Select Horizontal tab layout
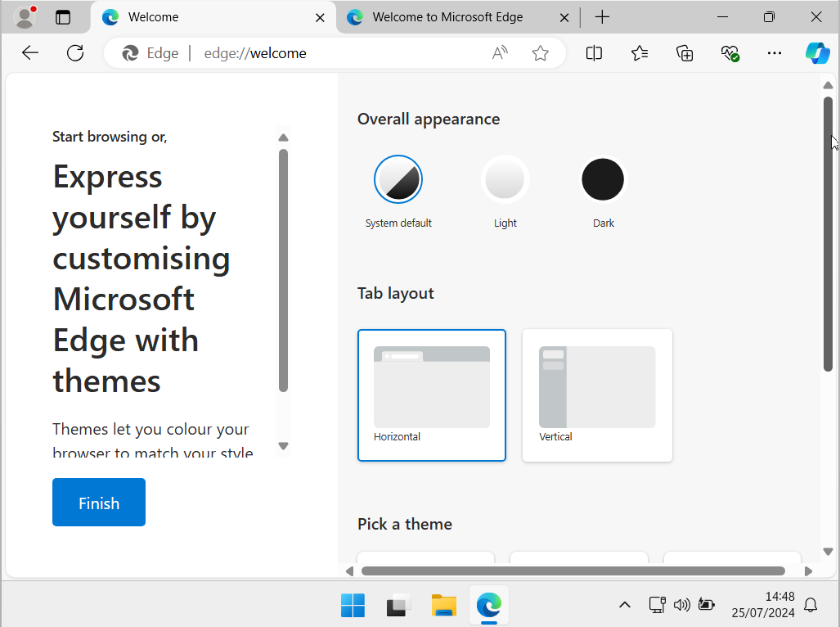This screenshot has height=627, width=840. click(432, 395)
